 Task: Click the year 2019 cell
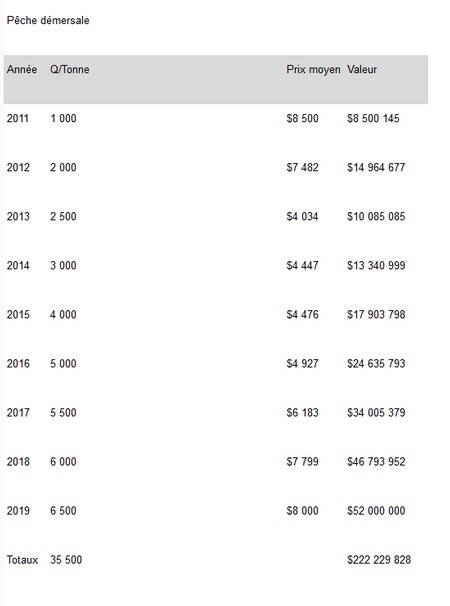(18, 511)
